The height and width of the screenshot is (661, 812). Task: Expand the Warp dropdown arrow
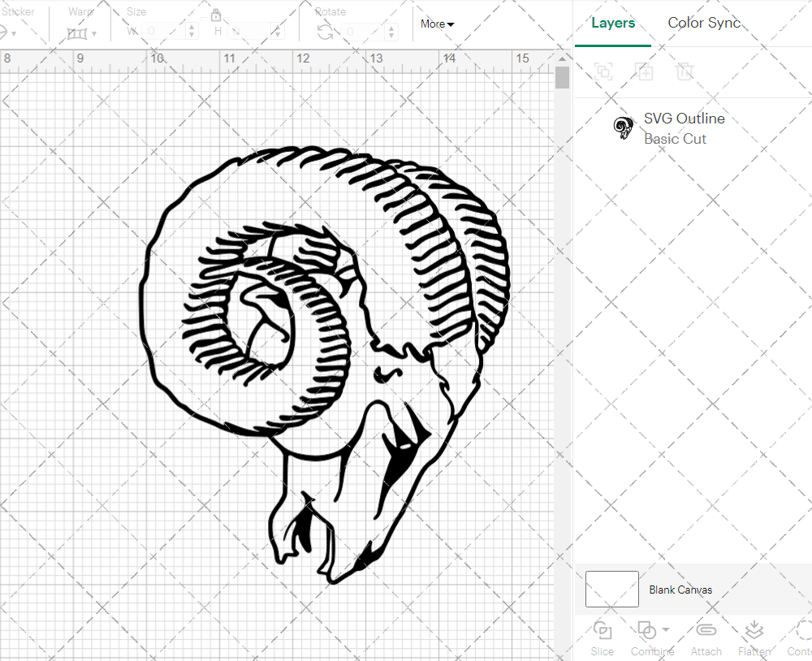point(94,34)
